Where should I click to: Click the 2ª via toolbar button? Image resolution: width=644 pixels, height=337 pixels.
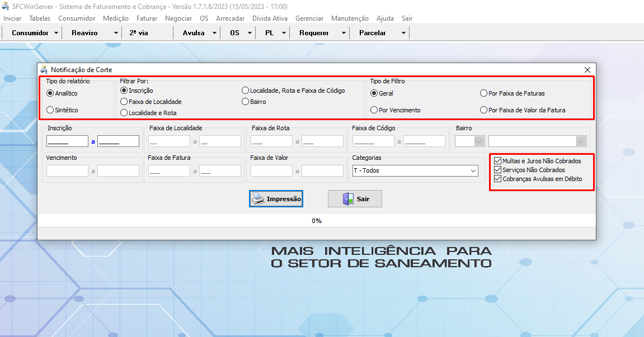click(x=139, y=33)
